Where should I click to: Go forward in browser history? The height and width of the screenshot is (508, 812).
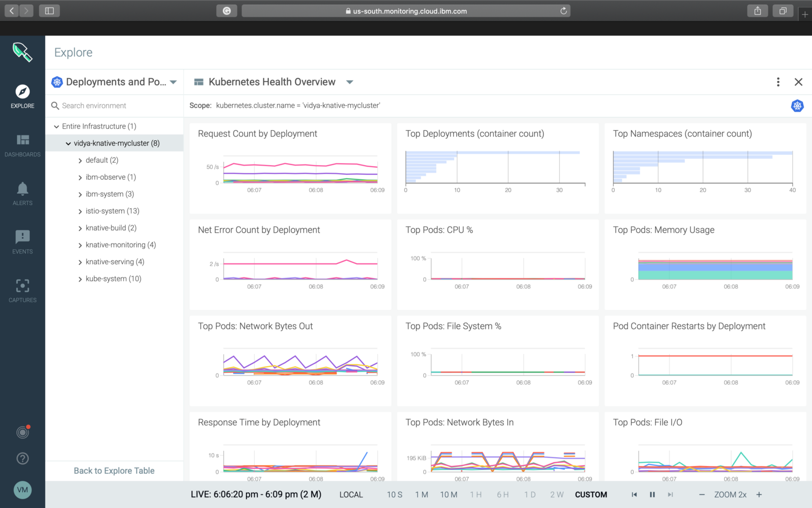[26, 11]
